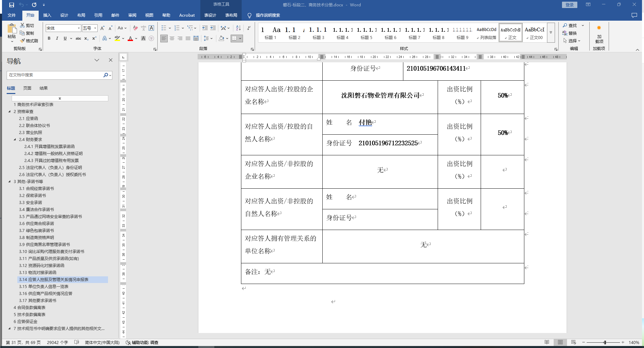644x348 pixels.
Task: Cut selection with the scissors button
Action: 27,25
